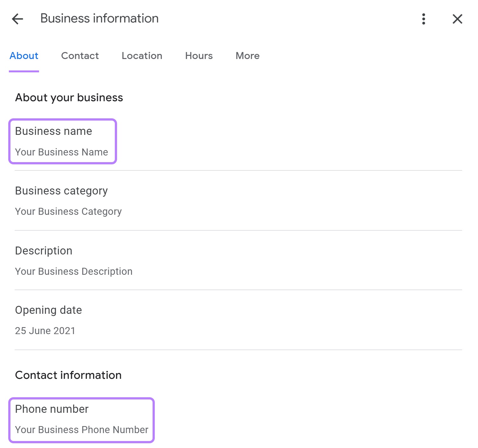The height and width of the screenshot is (448, 478).
Task: Edit the Business category entry
Action: pyautogui.click(x=62, y=191)
